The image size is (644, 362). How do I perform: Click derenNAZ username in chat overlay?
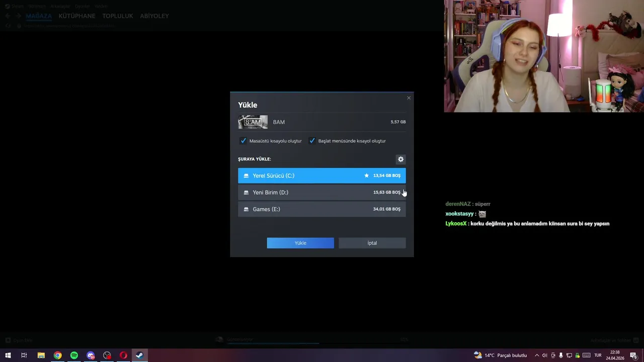458,204
